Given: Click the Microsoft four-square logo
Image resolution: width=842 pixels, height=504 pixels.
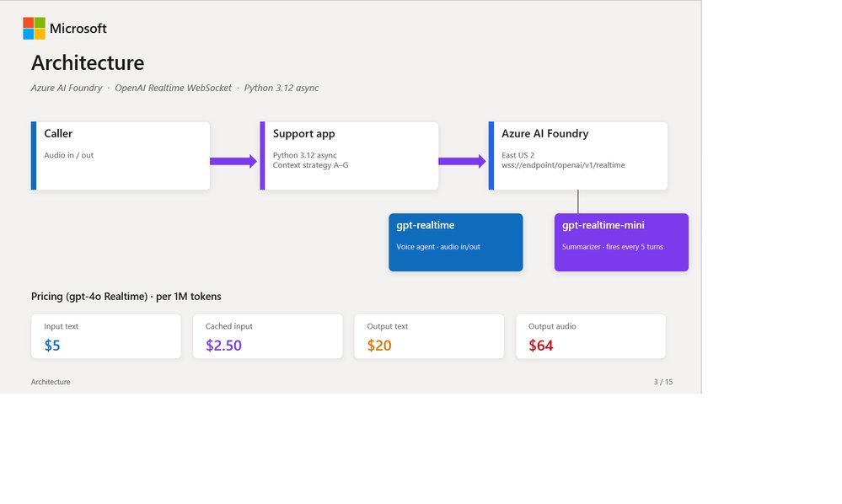Looking at the screenshot, I should [x=34, y=29].
